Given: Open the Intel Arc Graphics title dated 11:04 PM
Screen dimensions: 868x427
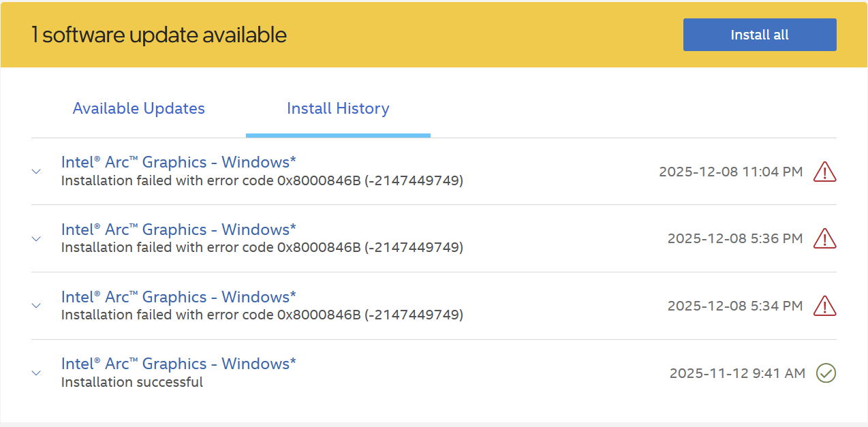Looking at the screenshot, I should tap(179, 162).
